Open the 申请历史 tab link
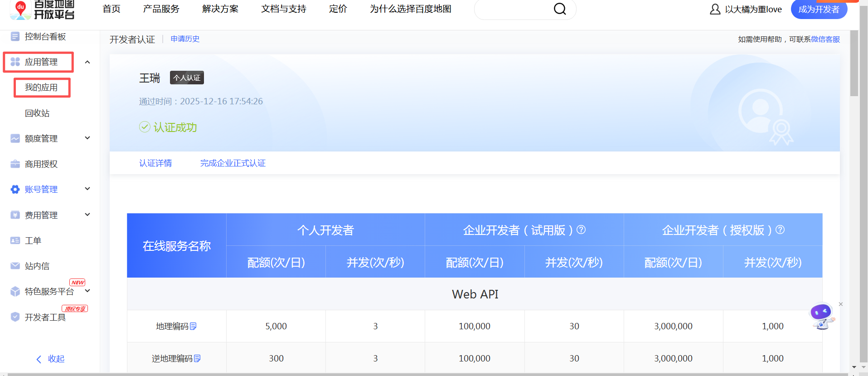This screenshot has height=376, width=868. coord(185,39)
